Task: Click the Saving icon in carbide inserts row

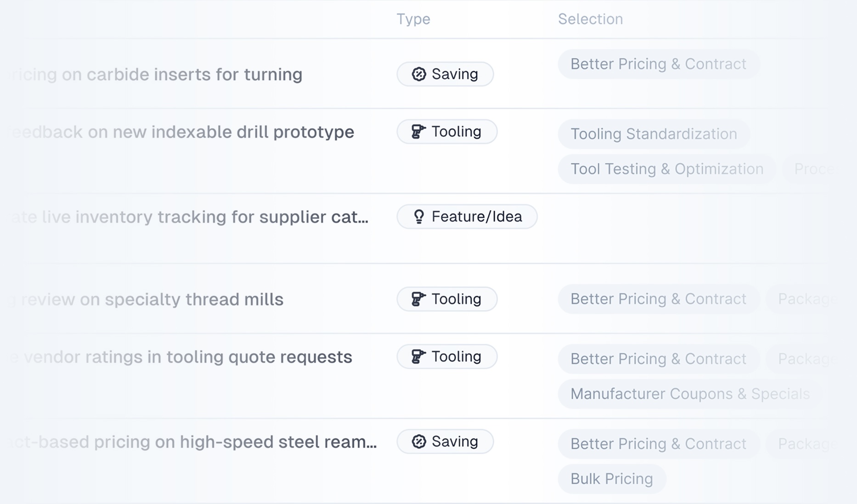Action: tap(418, 74)
